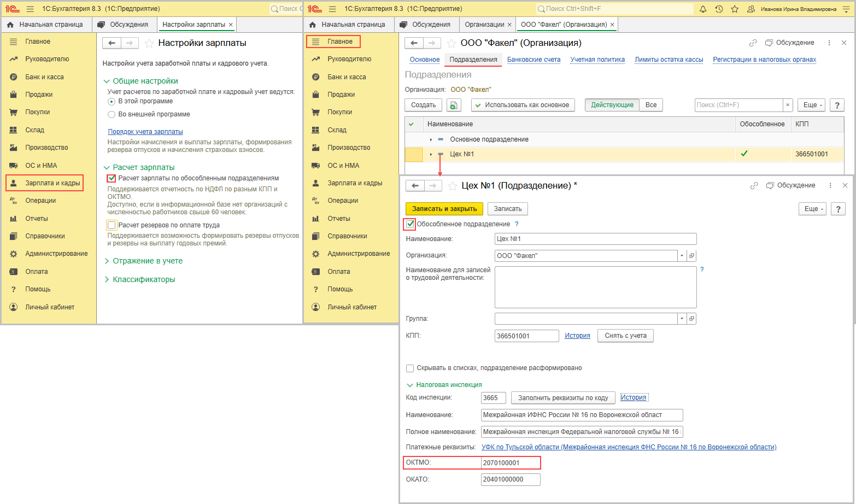Collapse the Общие настройки section
The width and height of the screenshot is (856, 504).
107,81
